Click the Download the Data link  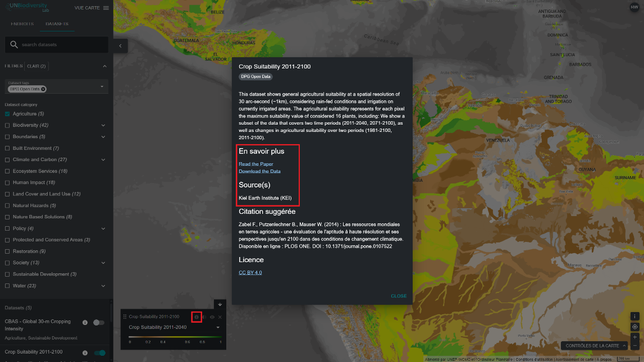tap(259, 171)
